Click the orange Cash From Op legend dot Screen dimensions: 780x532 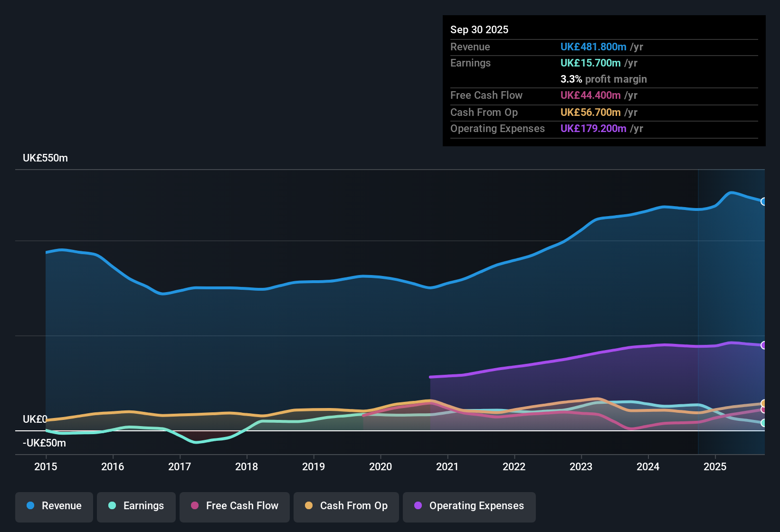[309, 506]
